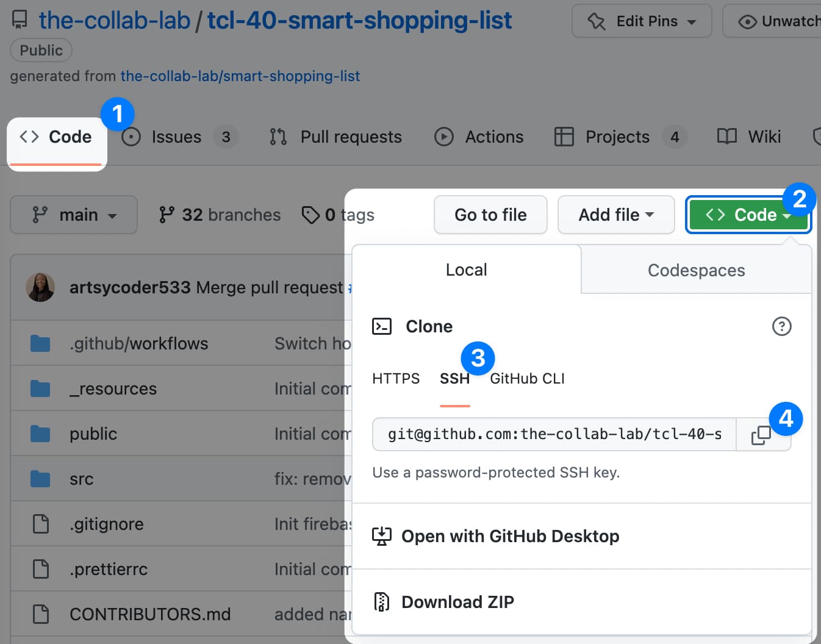The width and height of the screenshot is (821, 644).
Task: Go to the Pull requests tab
Action: [335, 137]
